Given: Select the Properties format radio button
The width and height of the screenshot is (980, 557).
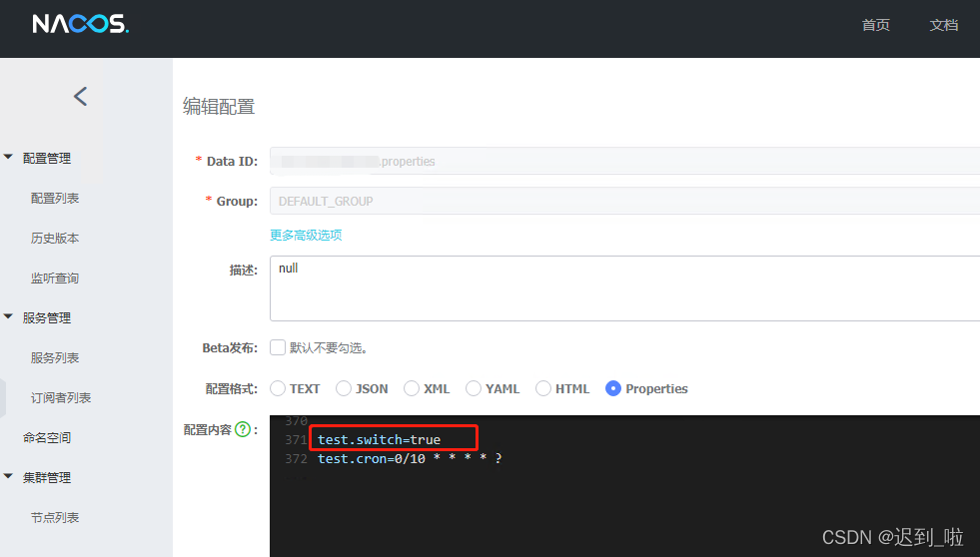Looking at the screenshot, I should 613,388.
